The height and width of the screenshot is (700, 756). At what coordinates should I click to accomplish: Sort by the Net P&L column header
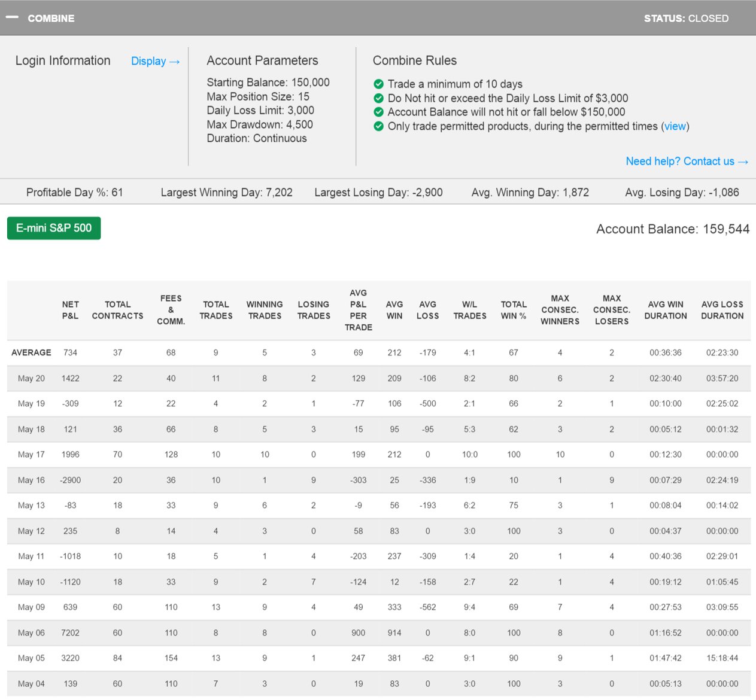coord(70,310)
